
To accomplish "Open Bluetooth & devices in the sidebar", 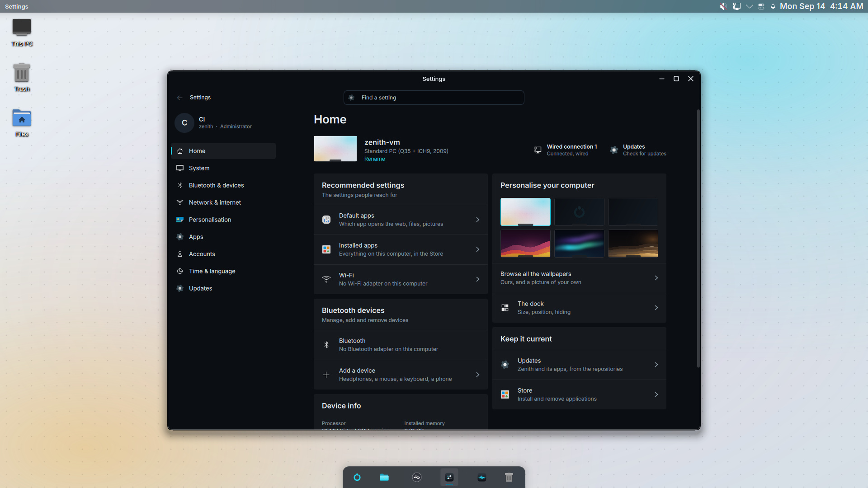I will (x=223, y=185).
